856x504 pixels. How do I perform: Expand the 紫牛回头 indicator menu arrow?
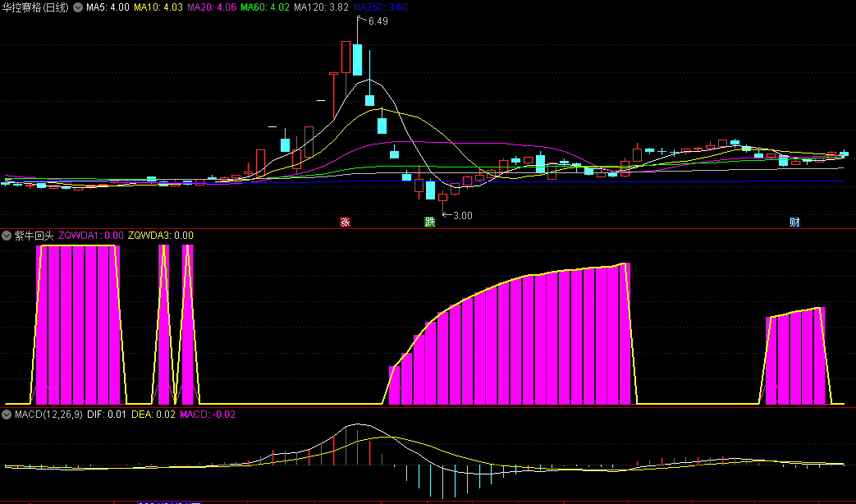[7, 236]
